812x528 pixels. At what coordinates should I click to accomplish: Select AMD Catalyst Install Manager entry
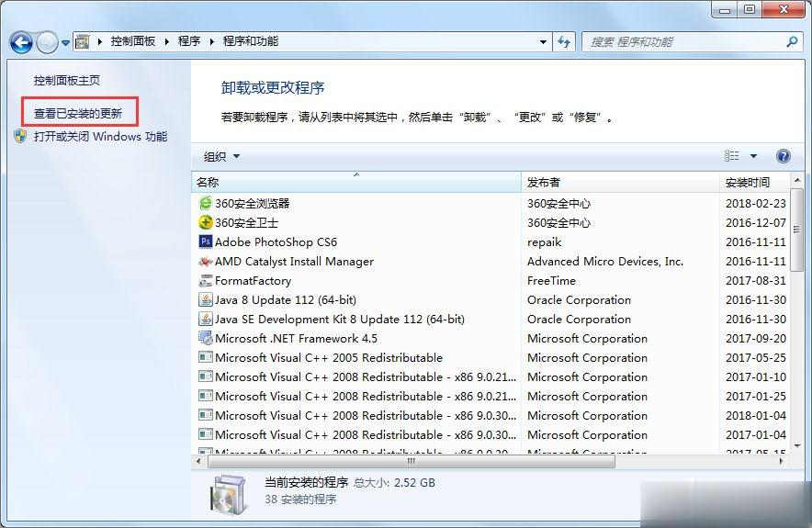[294, 262]
